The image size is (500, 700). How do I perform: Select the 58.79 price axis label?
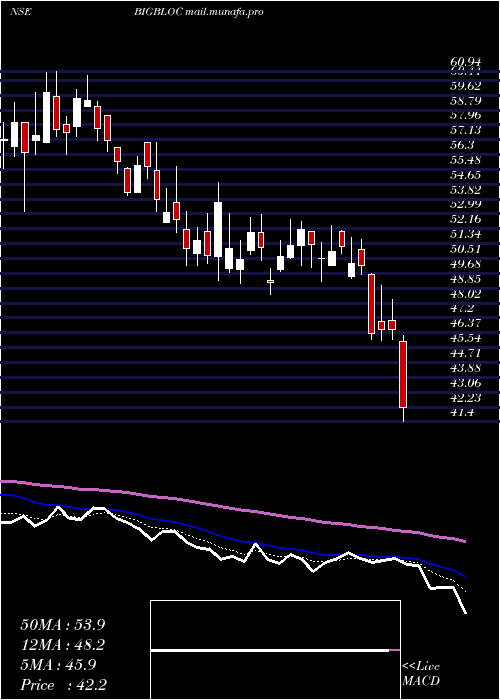[466, 100]
